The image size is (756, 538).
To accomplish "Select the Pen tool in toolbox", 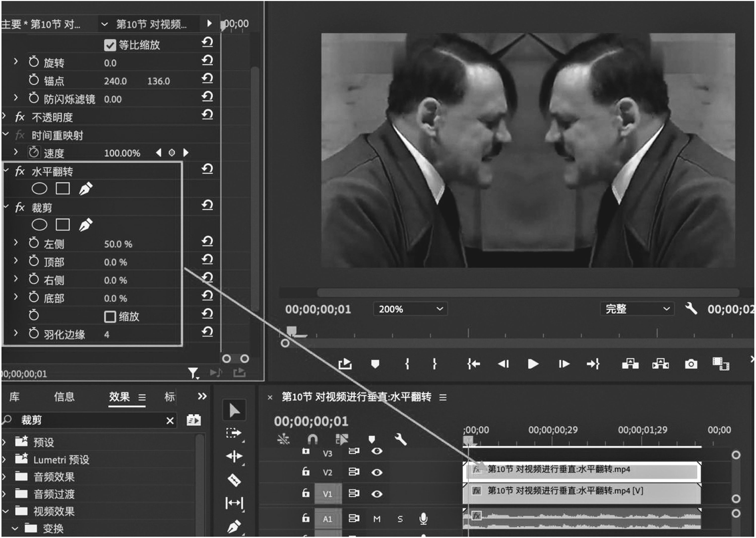I will click(x=234, y=526).
